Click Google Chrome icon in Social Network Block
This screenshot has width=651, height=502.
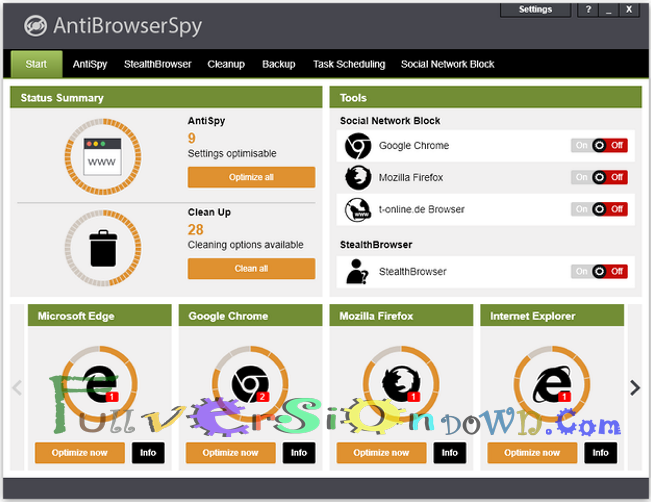click(x=358, y=146)
